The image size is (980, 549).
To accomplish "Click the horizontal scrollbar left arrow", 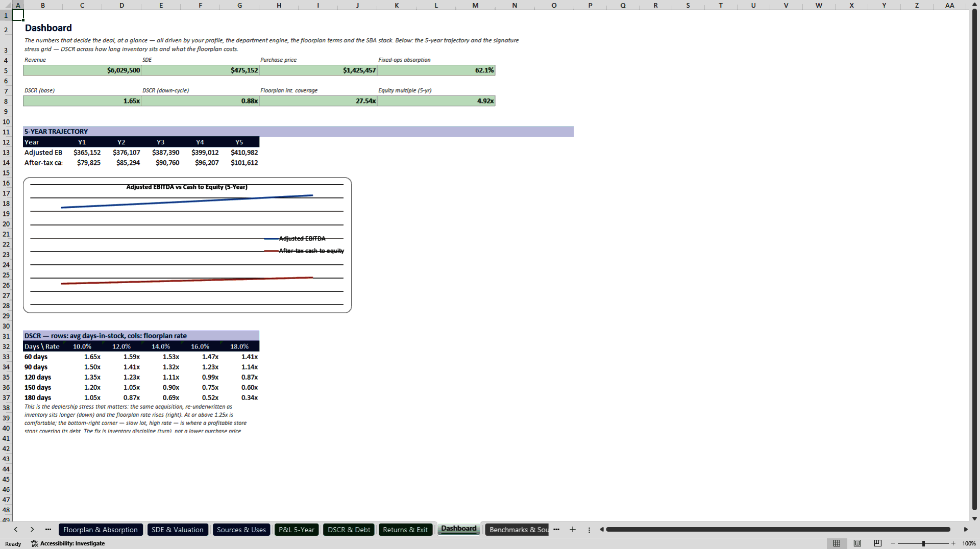I will click(602, 530).
